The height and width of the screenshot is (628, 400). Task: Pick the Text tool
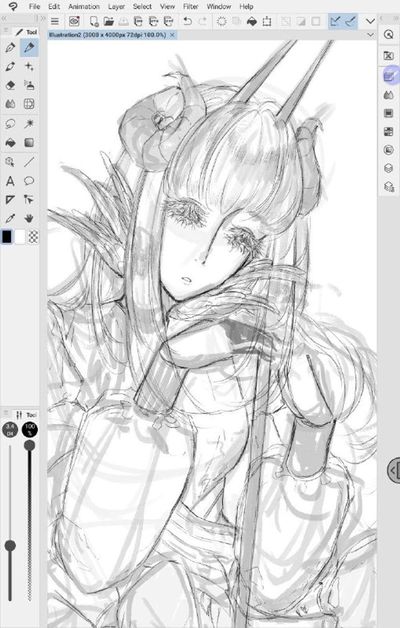pos(10,181)
